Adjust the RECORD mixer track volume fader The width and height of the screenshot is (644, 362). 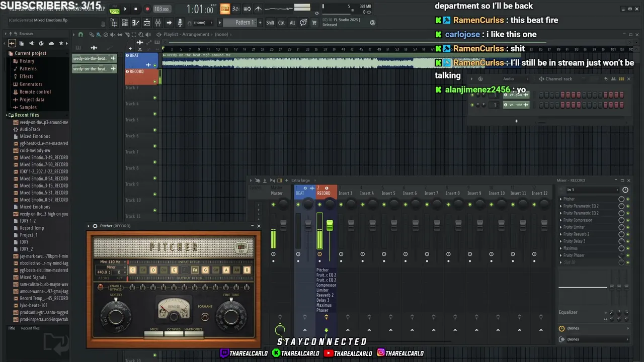pyautogui.click(x=330, y=226)
